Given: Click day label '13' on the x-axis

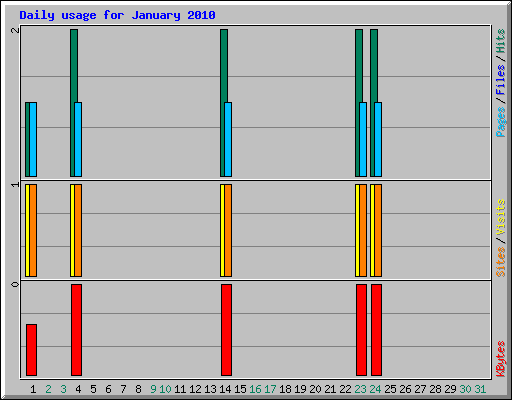Looking at the screenshot, I should [210, 389].
